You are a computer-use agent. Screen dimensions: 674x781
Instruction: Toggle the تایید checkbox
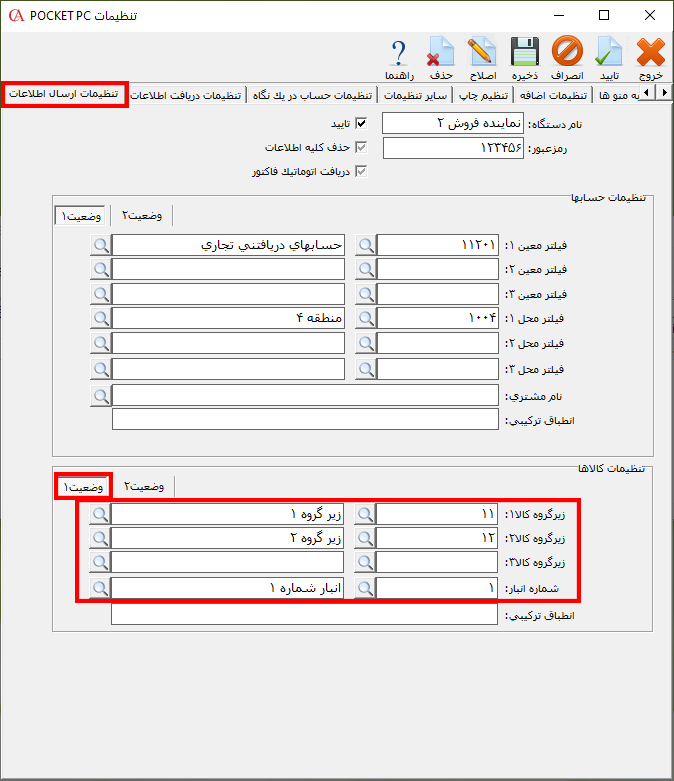coord(362,124)
